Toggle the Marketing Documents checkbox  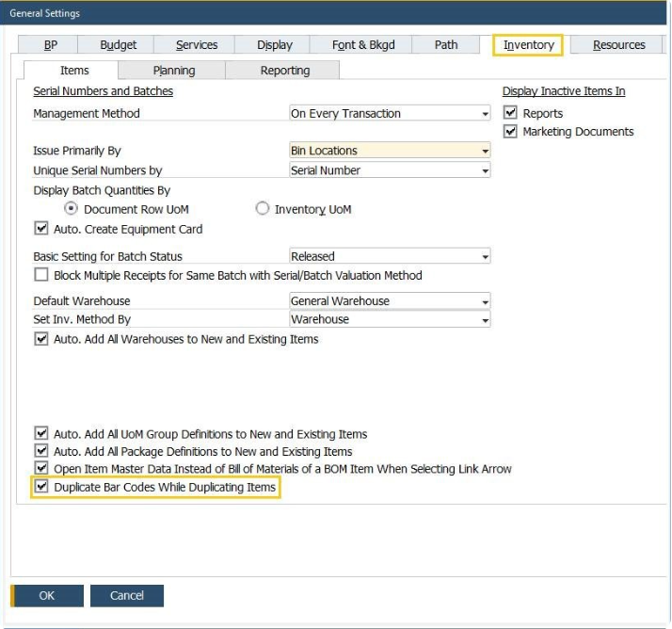[x=511, y=132]
